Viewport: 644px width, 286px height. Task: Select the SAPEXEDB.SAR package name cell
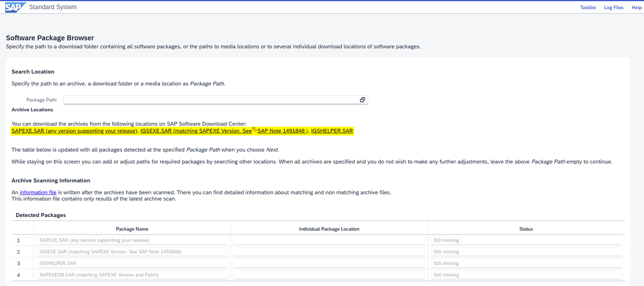[131, 275]
